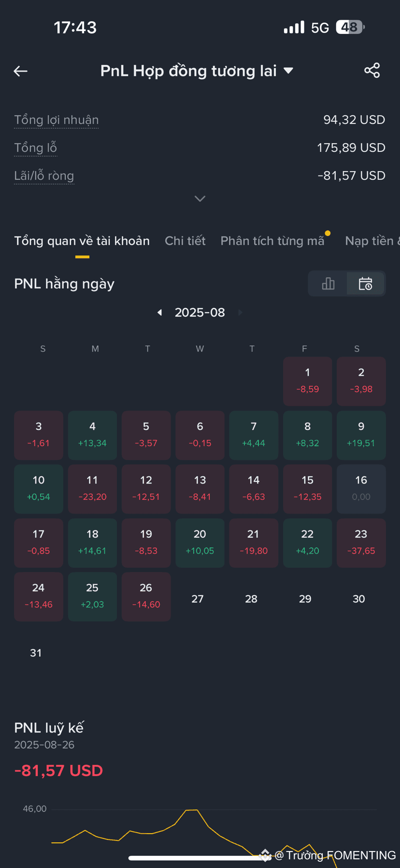The image size is (400, 868).
Task: Tap the cumulative PNL chart peak
Action: pos(192,810)
